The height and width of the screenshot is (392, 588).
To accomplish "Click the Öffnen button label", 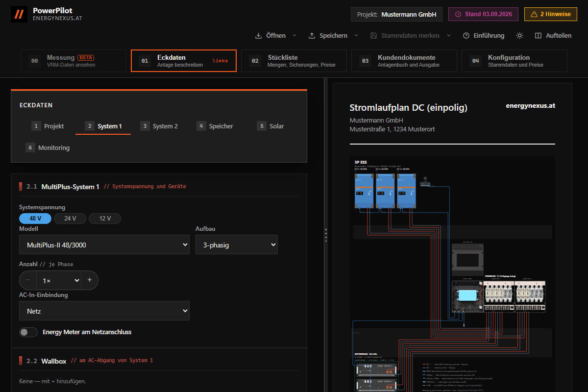I will [x=276, y=36].
